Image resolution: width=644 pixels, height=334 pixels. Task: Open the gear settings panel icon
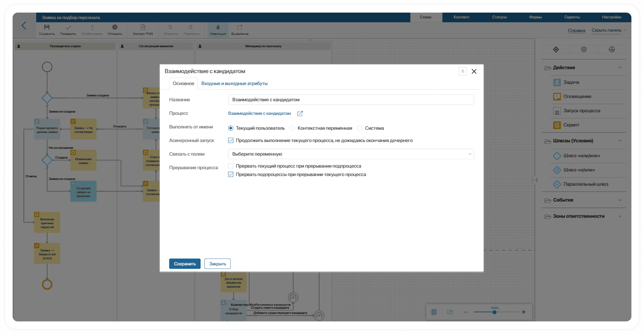[x=584, y=49]
